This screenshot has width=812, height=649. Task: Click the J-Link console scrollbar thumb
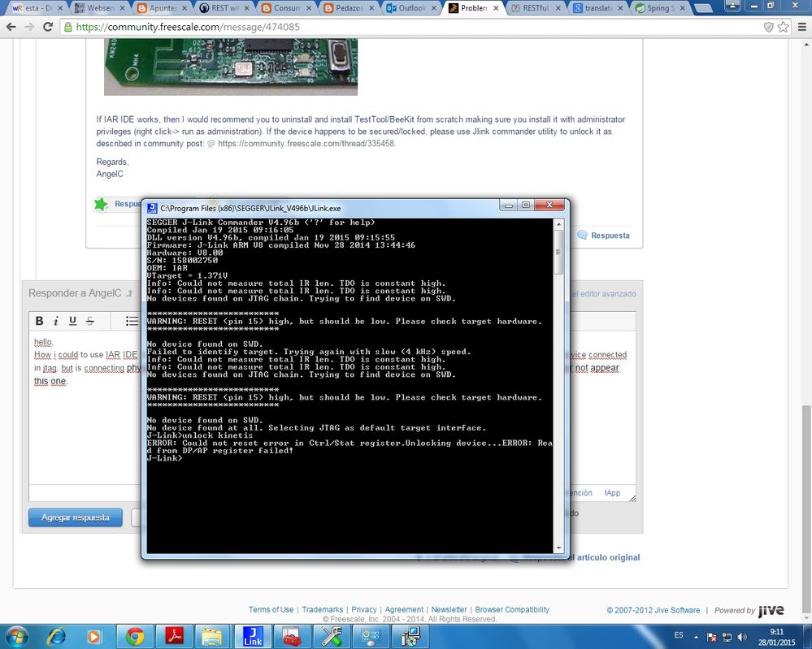pyautogui.click(x=558, y=252)
